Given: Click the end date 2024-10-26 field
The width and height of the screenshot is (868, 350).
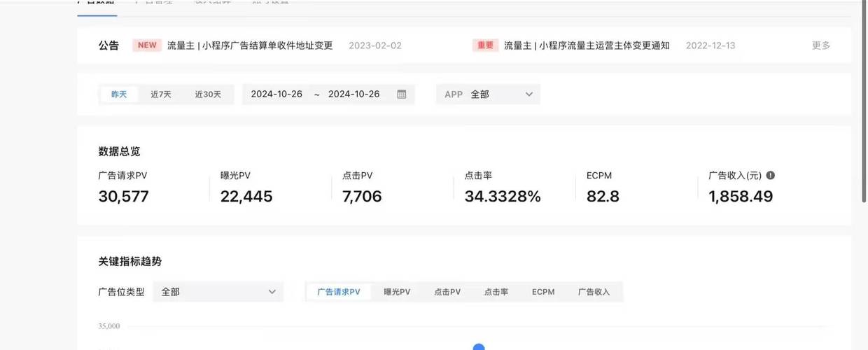Looking at the screenshot, I should 353,94.
